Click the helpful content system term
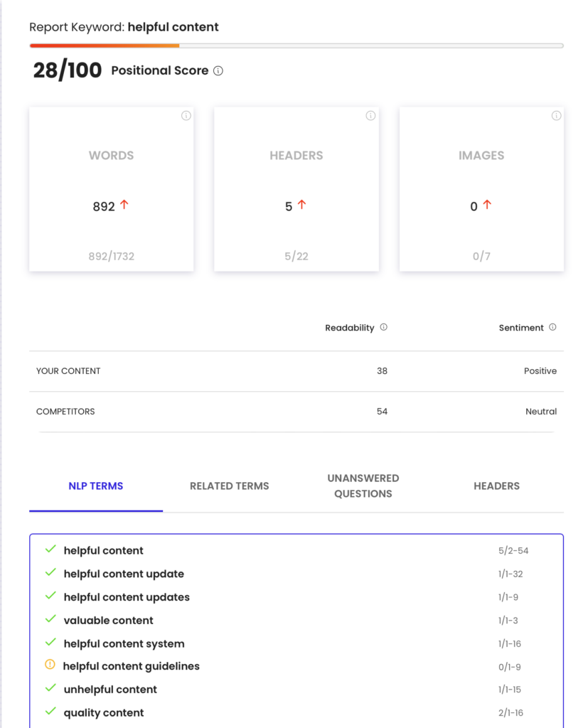Image resolution: width=588 pixels, height=728 pixels. 124,643
